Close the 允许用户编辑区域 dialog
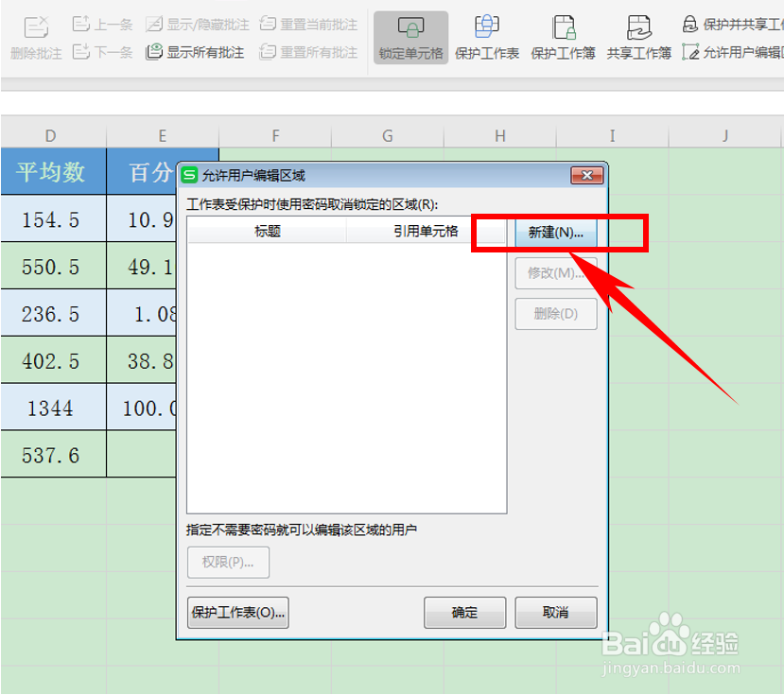The image size is (784, 695). coord(588,174)
